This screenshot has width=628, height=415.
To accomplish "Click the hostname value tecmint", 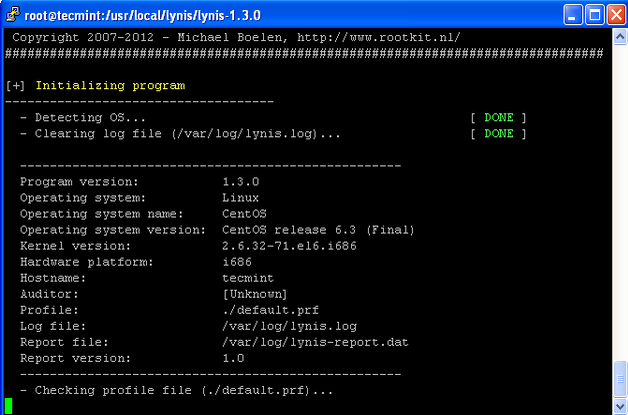I will pyautogui.click(x=248, y=278).
